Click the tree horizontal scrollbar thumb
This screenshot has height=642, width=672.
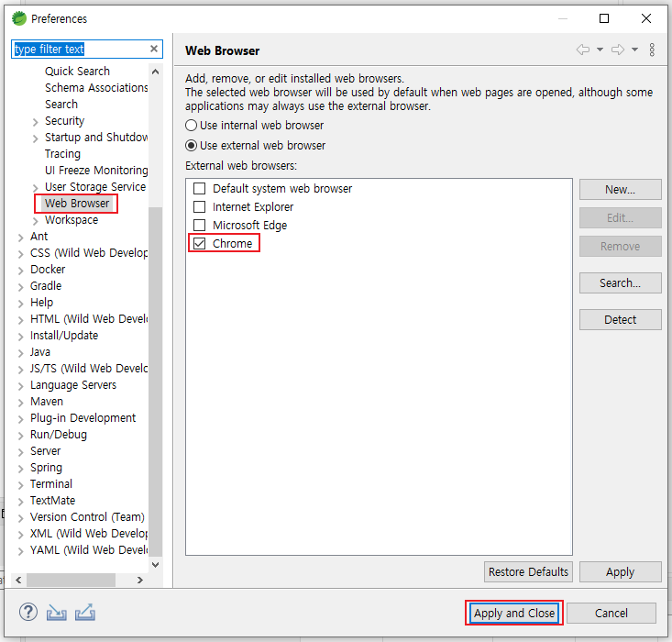[x=72, y=581]
